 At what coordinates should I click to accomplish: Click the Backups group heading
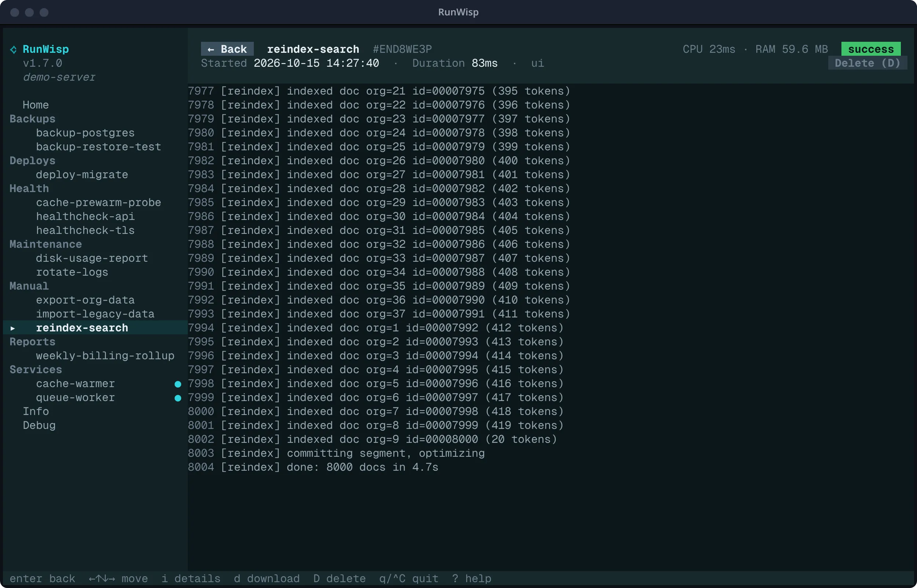(32, 119)
